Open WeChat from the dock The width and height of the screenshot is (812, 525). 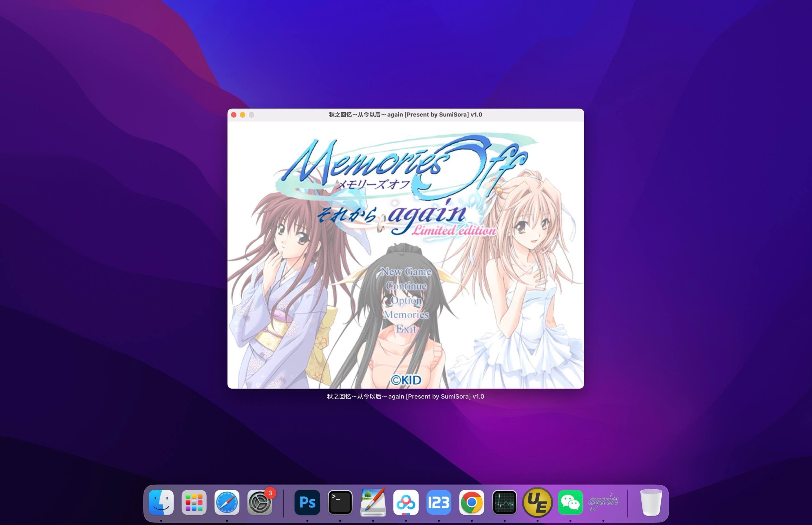point(570,502)
